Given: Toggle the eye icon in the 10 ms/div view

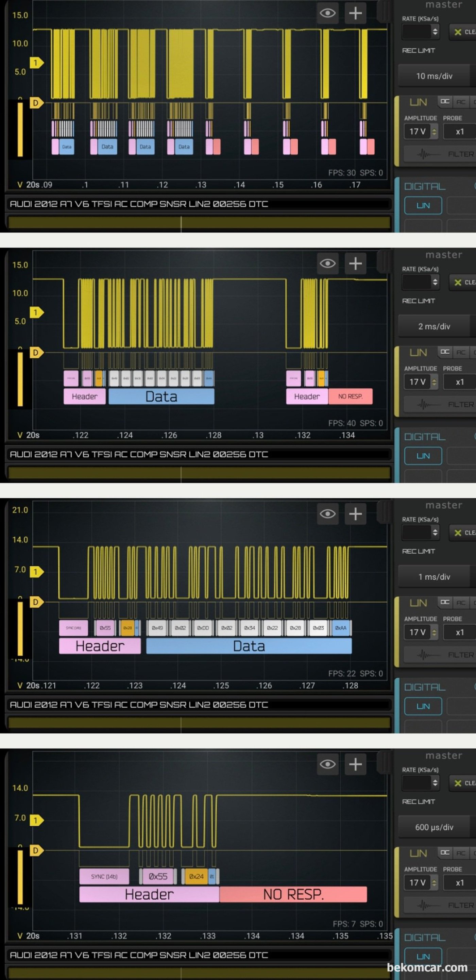Looking at the screenshot, I should click(x=328, y=13).
